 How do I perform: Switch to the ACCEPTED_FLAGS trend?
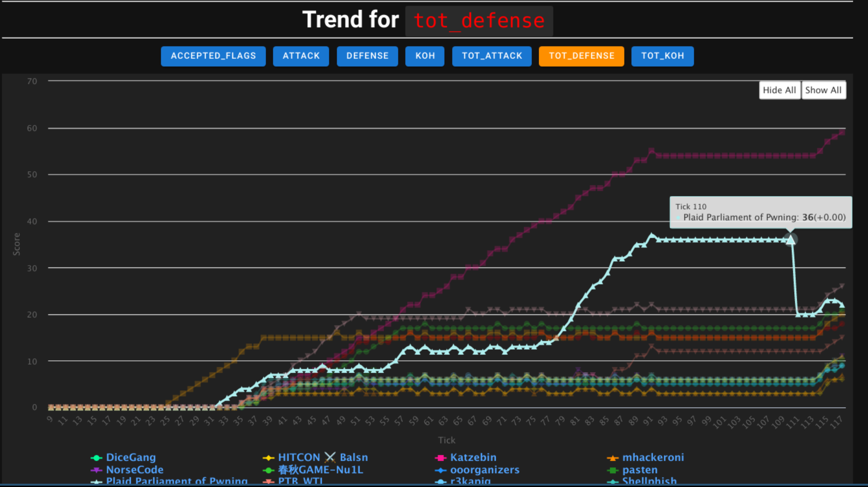(213, 56)
